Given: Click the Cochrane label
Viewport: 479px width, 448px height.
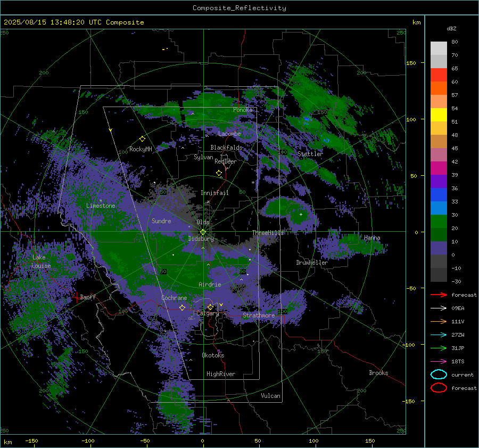Looking at the screenshot, I should point(174,298).
